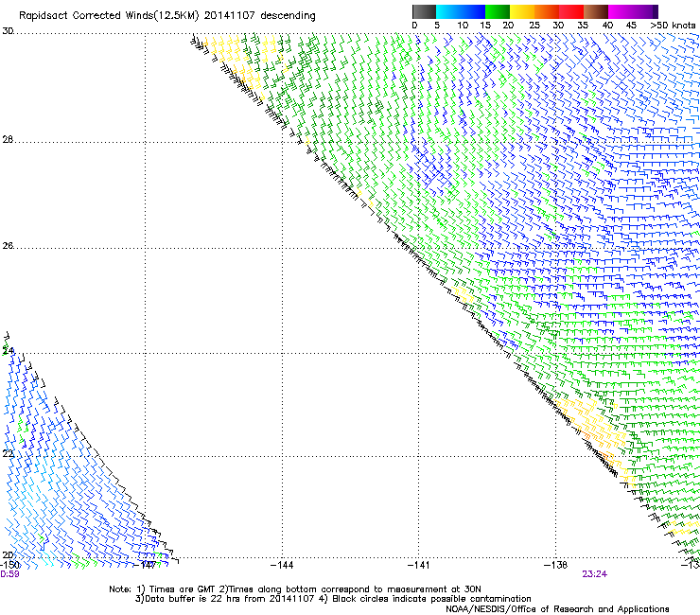Click the note about measurement at 30N
Image resolution: width=700 pixels, height=615 pixels.
point(350,589)
